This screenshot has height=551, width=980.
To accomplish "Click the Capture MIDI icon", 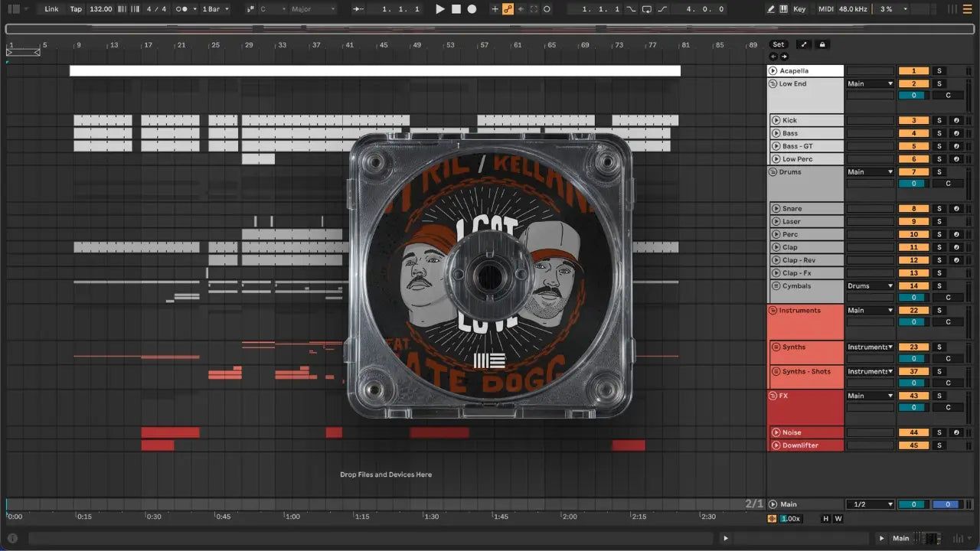I will pyautogui.click(x=534, y=9).
